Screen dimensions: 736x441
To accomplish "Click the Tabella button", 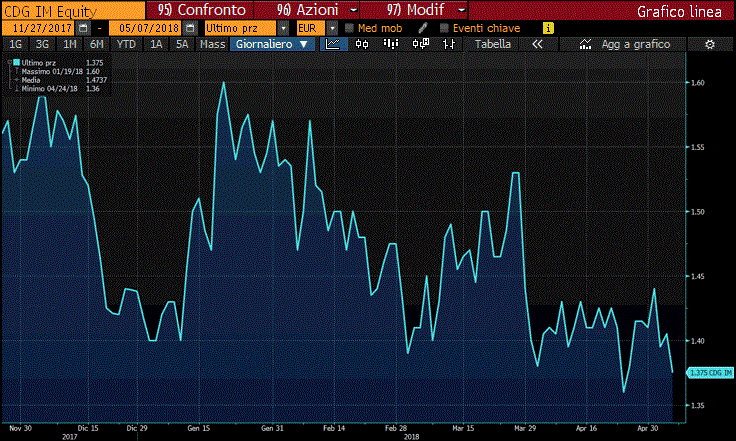I will 492,45.
